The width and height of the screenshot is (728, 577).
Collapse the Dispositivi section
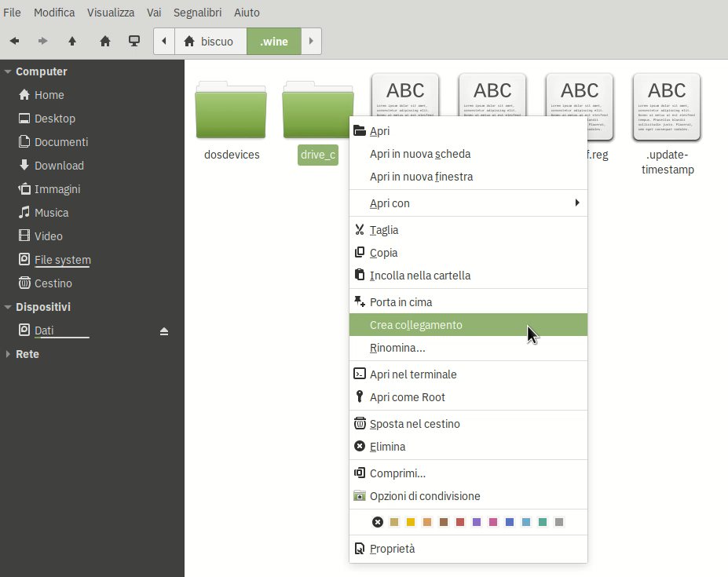(x=7, y=307)
